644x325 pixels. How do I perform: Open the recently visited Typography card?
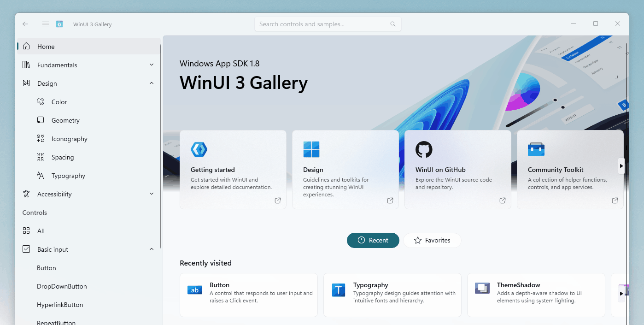pos(392,295)
